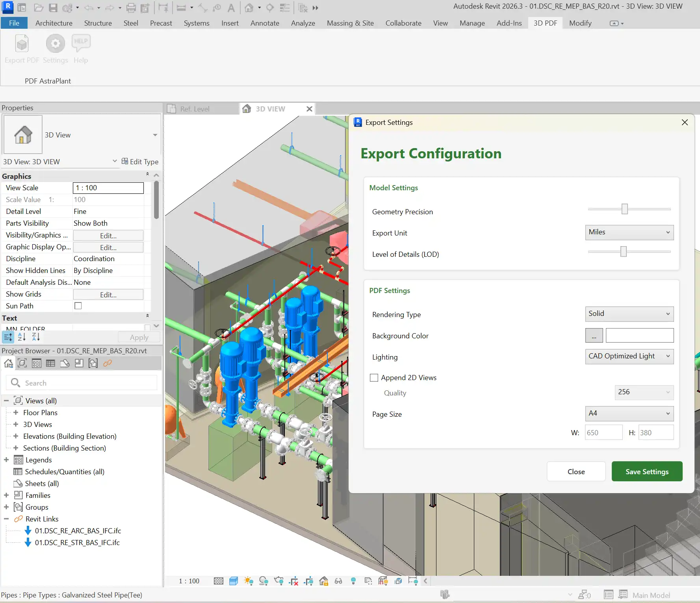The height and width of the screenshot is (603, 700).
Task: Check the Sun Path checkbox in Properties
Action: pos(78,306)
